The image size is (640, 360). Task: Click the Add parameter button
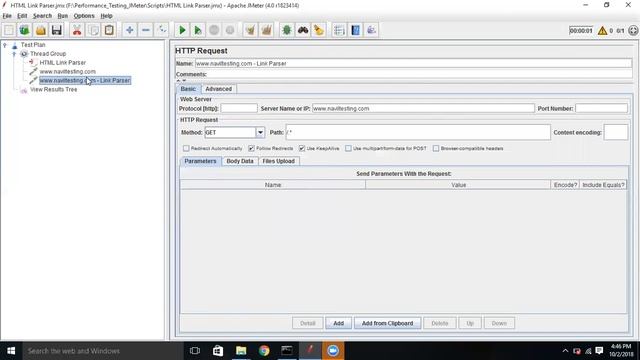338,323
